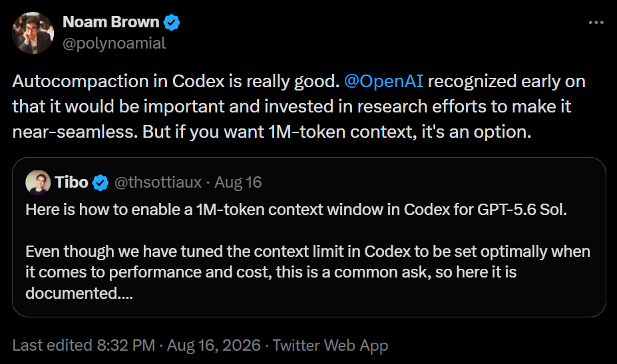Click the quoted paragraph about tuned context limit
Image resolution: width=617 pixels, height=364 pixels.
pos(308,272)
